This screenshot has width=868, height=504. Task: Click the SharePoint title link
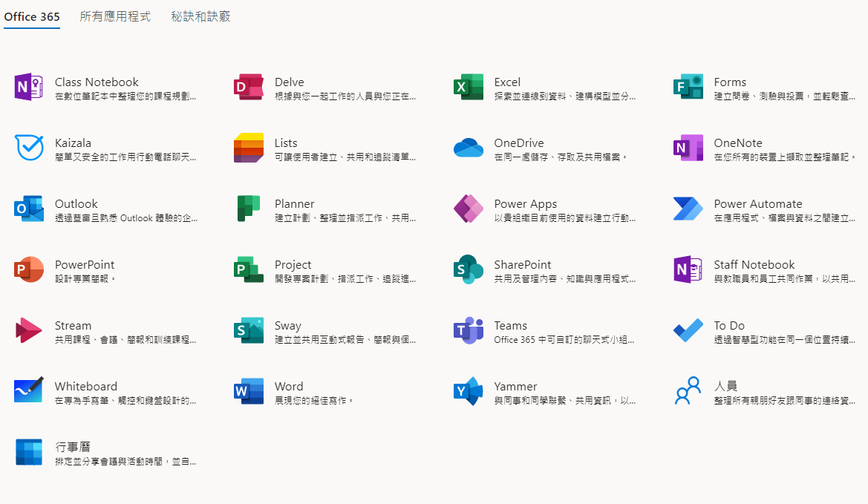(x=523, y=264)
